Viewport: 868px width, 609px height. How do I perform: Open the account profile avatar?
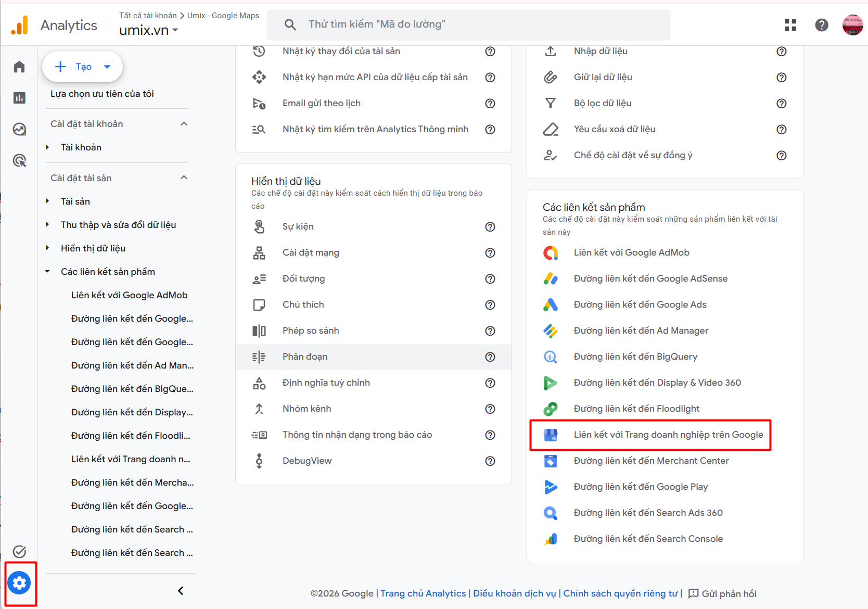(x=853, y=25)
